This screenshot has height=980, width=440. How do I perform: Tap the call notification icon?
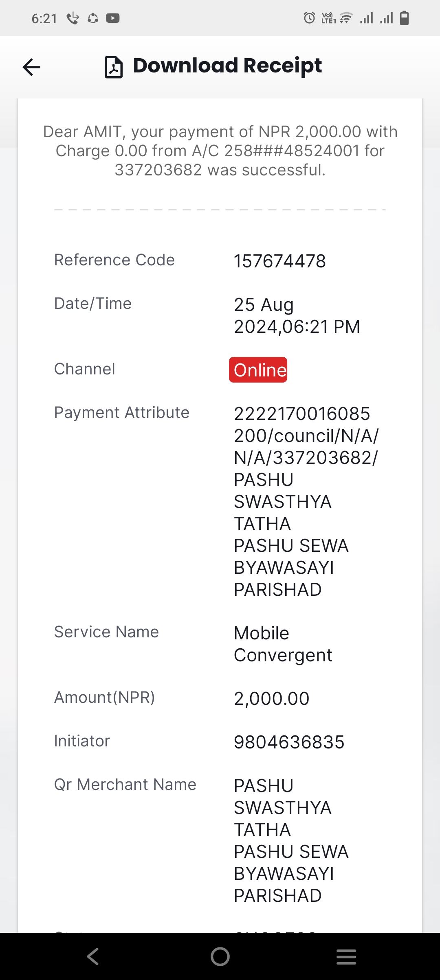pos(73,18)
